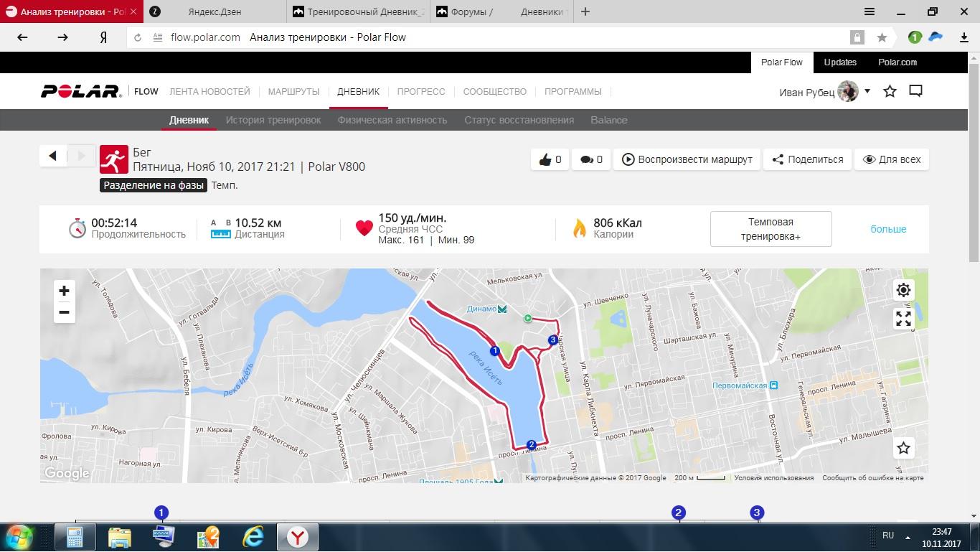Center map on the route

[903, 290]
